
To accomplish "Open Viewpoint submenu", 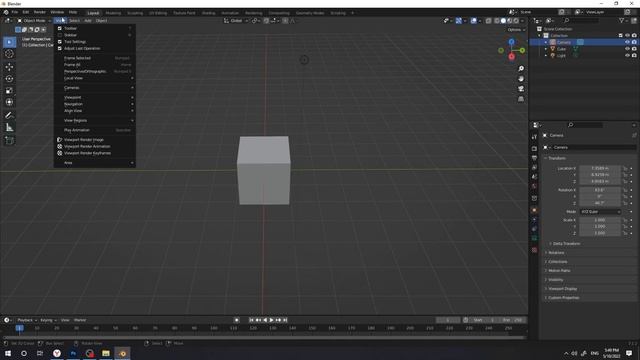I will [95, 98].
